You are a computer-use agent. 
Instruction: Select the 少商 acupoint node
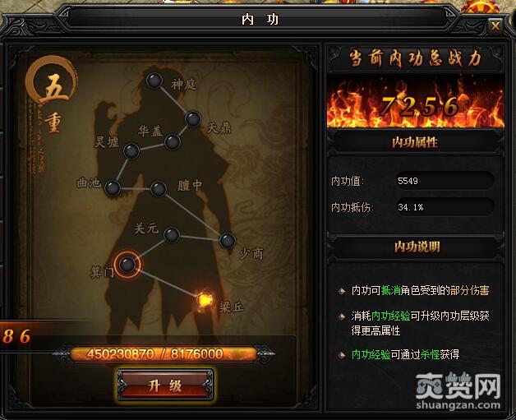click(x=228, y=240)
